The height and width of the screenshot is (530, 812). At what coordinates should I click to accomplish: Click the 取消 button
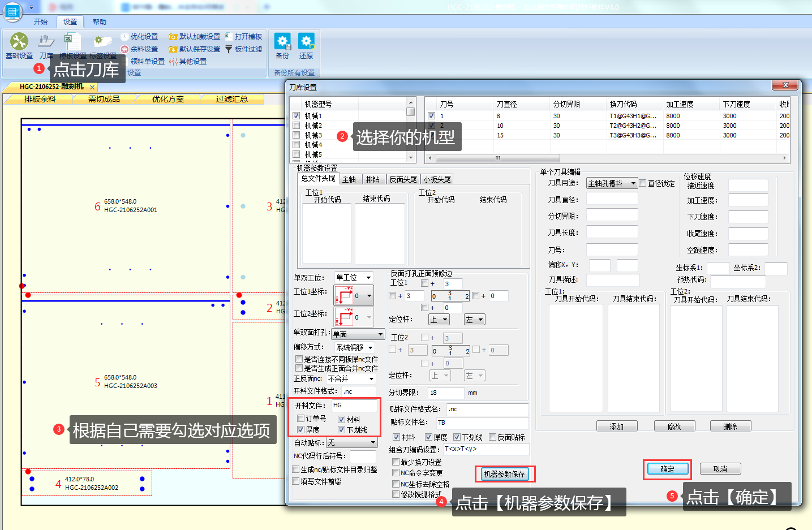(x=720, y=469)
